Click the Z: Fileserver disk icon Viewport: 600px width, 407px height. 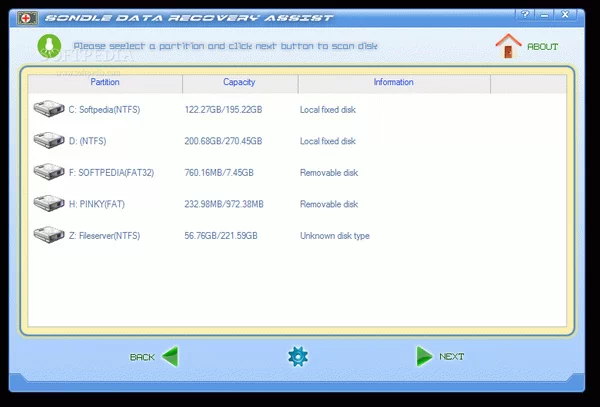(48, 235)
